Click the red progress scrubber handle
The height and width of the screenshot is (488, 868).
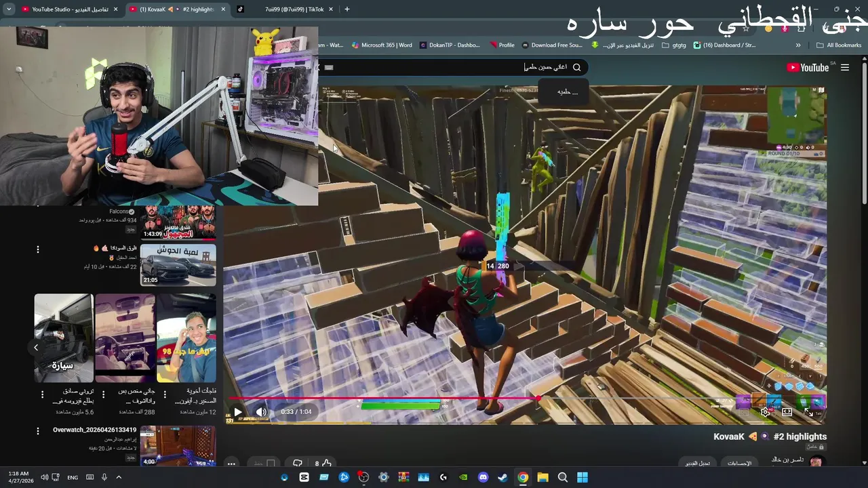coord(539,399)
